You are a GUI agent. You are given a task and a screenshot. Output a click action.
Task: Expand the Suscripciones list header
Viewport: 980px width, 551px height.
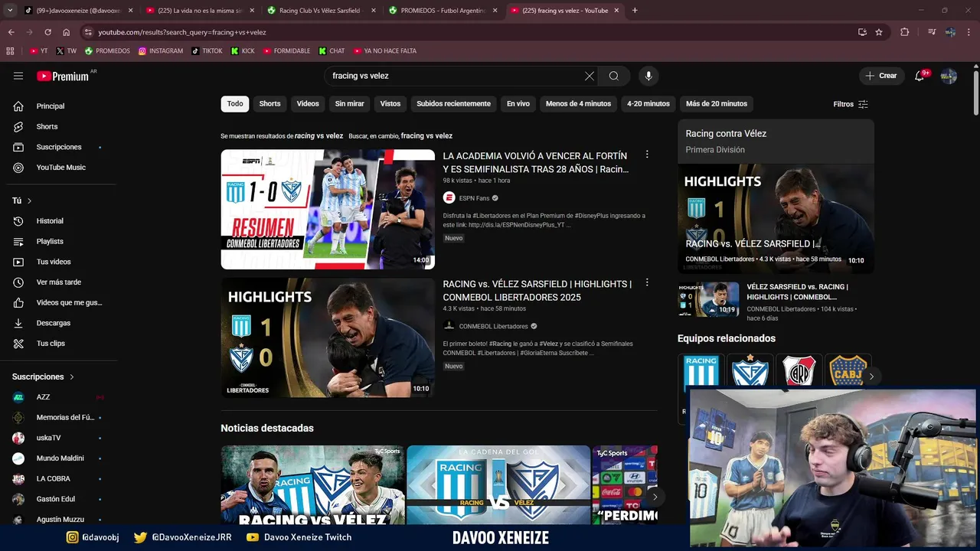point(43,377)
